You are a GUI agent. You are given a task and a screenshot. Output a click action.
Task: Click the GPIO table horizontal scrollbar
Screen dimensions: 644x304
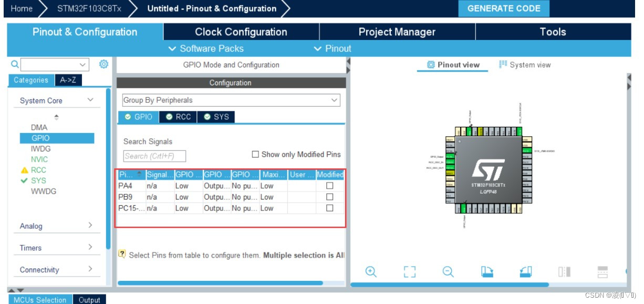(x=221, y=283)
